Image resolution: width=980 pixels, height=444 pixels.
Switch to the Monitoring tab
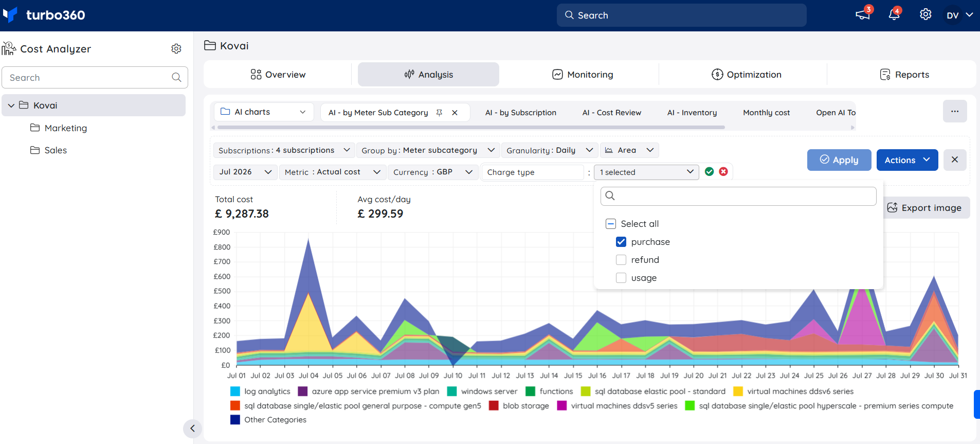click(x=583, y=75)
